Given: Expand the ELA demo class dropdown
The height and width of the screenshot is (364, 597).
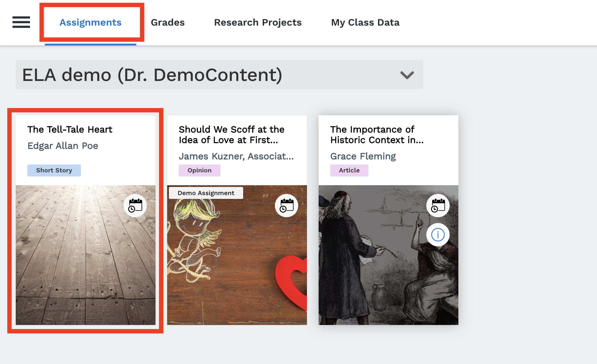Looking at the screenshot, I should (x=220, y=75).
